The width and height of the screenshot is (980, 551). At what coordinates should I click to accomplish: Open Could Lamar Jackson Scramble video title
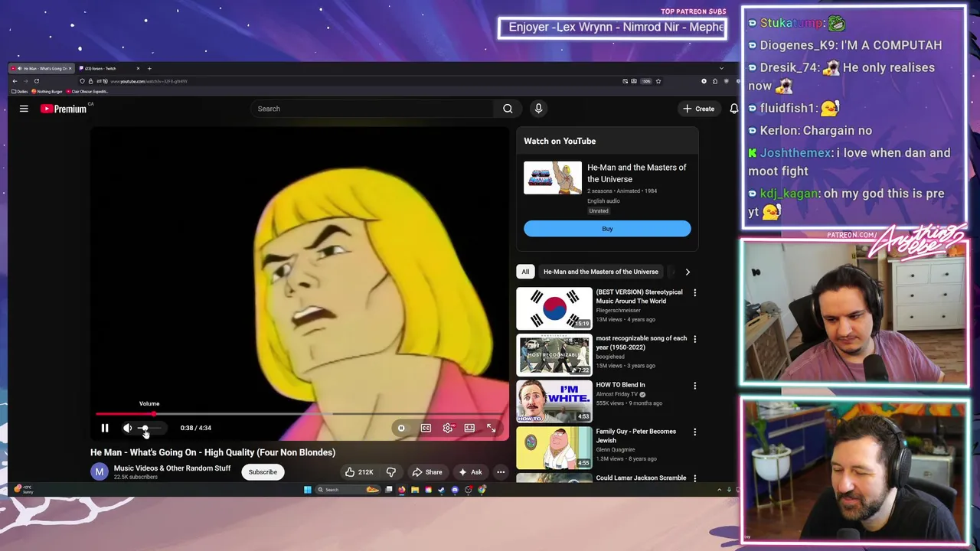(x=641, y=478)
